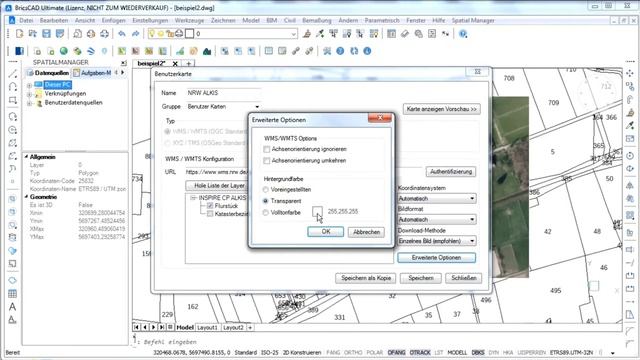Click the wrench tools icon
The image size is (640, 360).
coord(327,51)
